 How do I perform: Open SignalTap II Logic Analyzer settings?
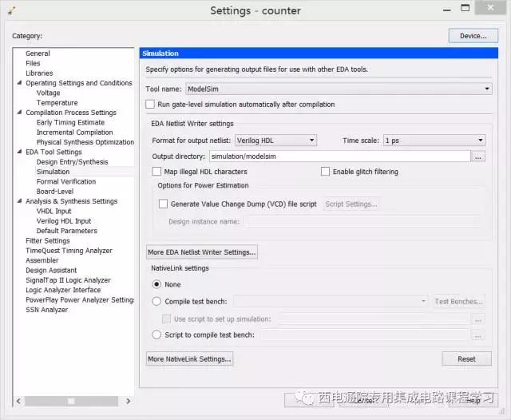pos(68,280)
